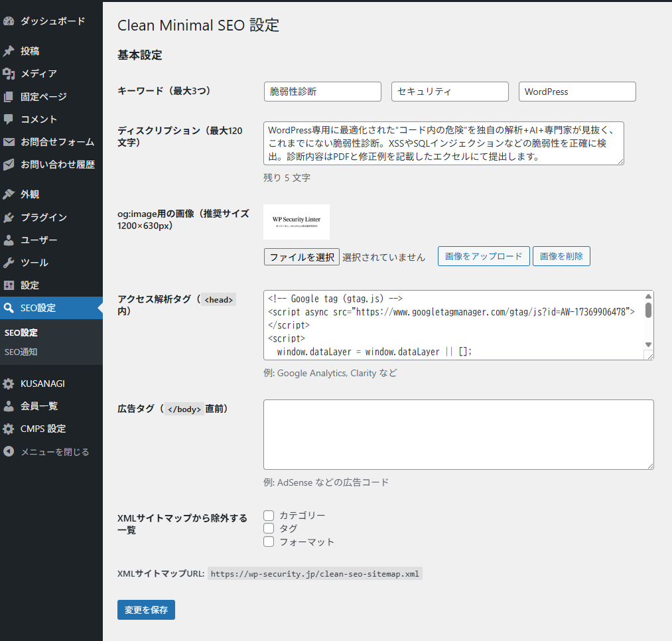Click the media icon beside メディア
The image size is (672, 641).
point(9,74)
